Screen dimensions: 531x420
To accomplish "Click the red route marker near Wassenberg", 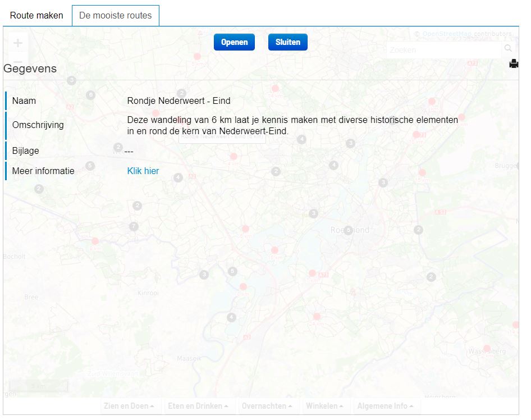I will click(487, 349).
